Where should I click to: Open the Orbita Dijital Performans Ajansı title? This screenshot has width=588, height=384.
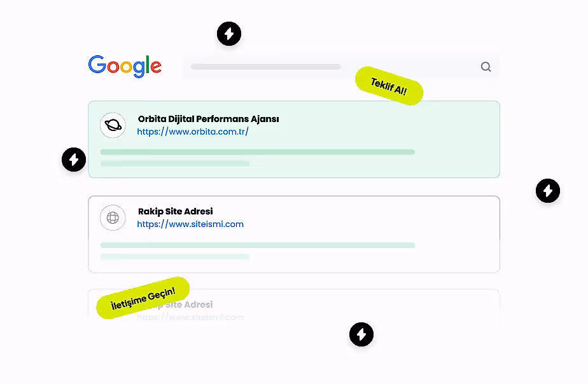click(x=208, y=119)
